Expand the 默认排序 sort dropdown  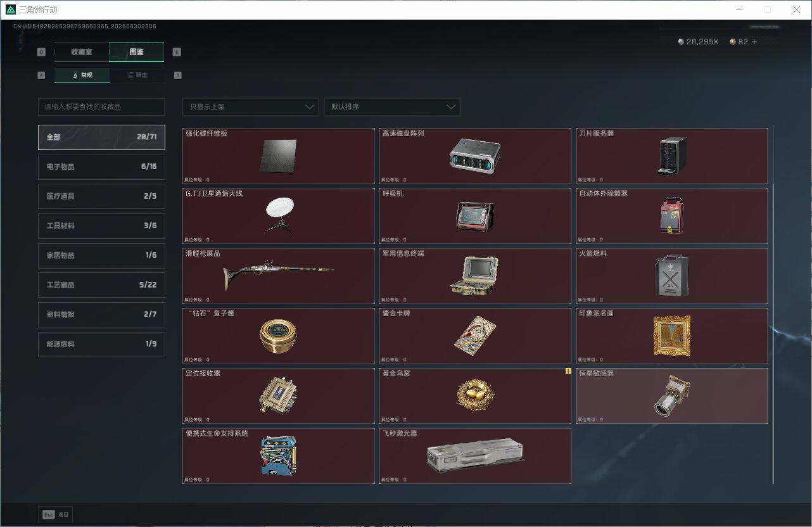coord(392,107)
